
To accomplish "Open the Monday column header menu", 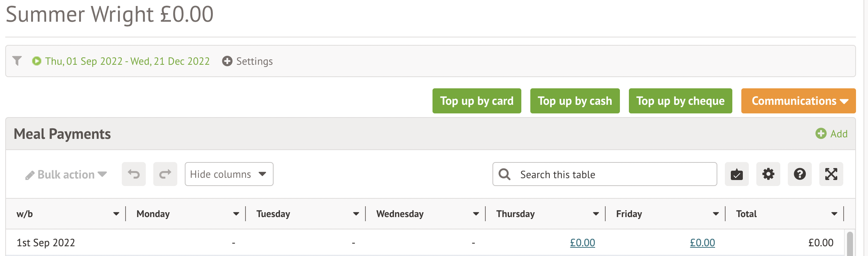I will (236, 214).
